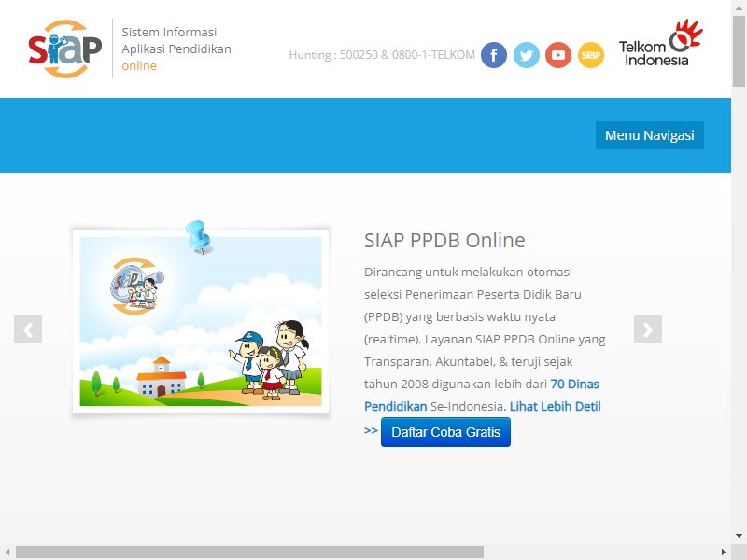Click the Sistem Informasi Aplikasi Pendidikan tagline
The width and height of the screenshot is (747, 560).
tap(176, 49)
